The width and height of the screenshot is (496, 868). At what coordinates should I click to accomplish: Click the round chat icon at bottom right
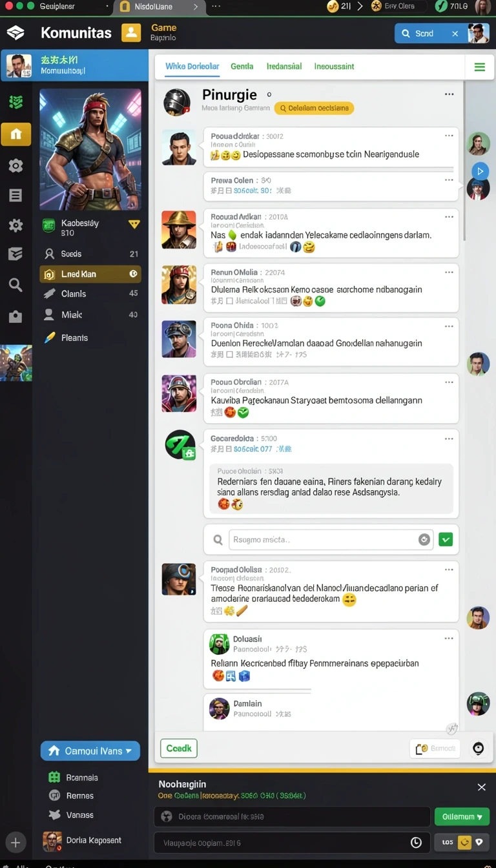point(479,749)
